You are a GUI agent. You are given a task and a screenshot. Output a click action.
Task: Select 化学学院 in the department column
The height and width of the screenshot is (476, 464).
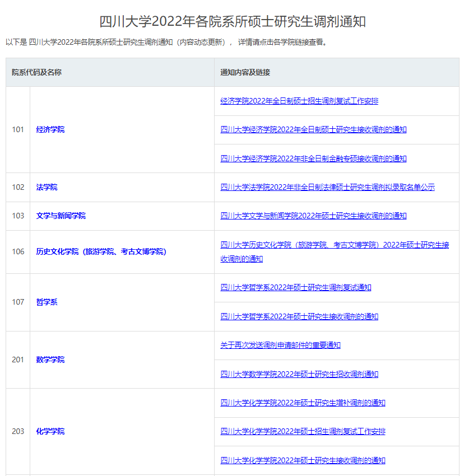[50, 431]
